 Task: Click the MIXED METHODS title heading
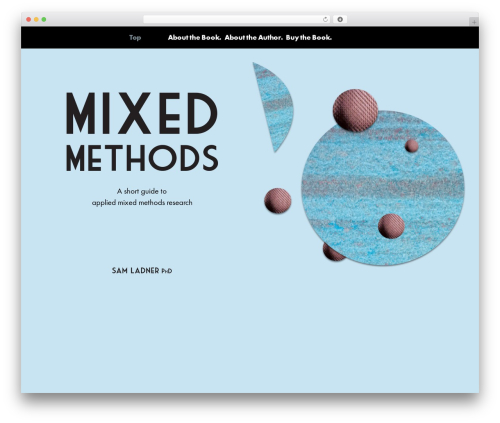[142, 132]
